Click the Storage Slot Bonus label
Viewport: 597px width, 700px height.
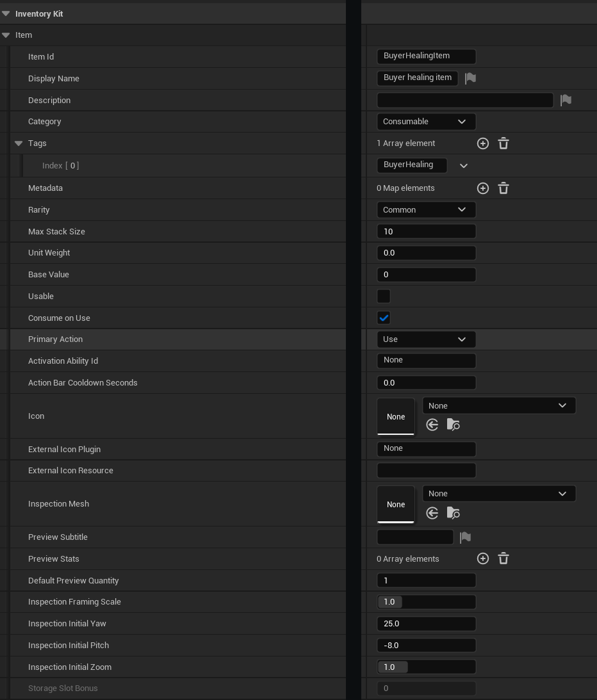63,688
